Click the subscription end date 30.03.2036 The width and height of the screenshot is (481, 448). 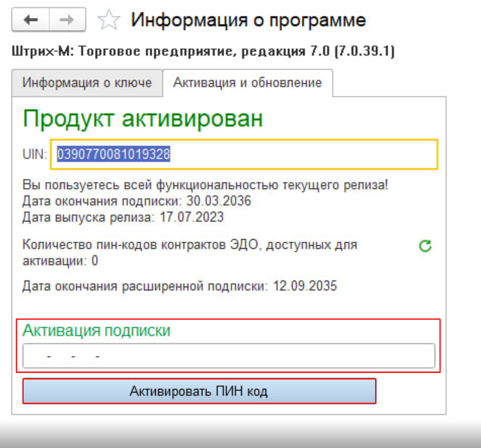click(x=219, y=201)
